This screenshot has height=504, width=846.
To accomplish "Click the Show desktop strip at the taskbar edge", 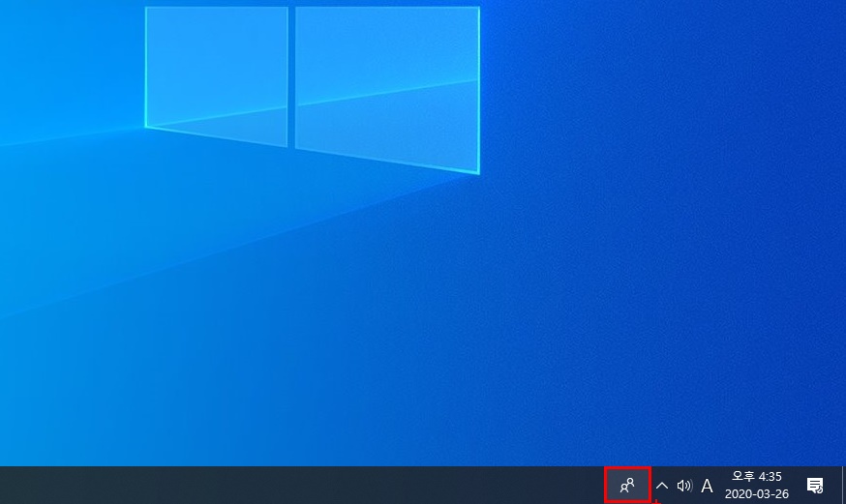I will coord(843,485).
